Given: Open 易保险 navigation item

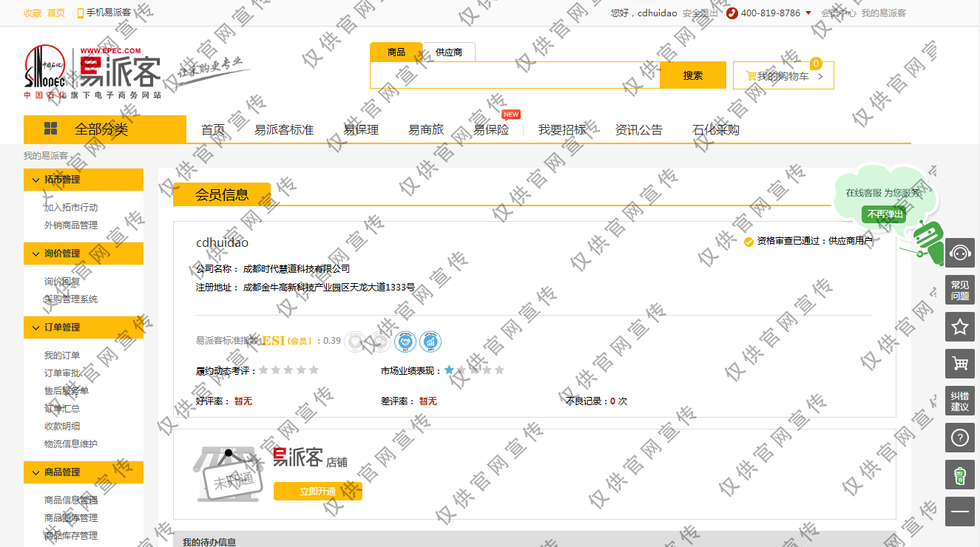Looking at the screenshot, I should tap(491, 130).
